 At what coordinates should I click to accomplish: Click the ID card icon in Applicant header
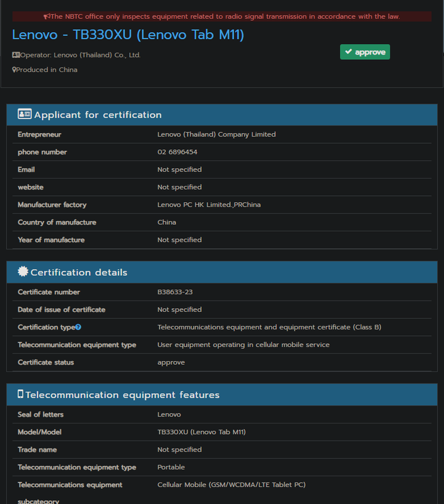tap(25, 115)
